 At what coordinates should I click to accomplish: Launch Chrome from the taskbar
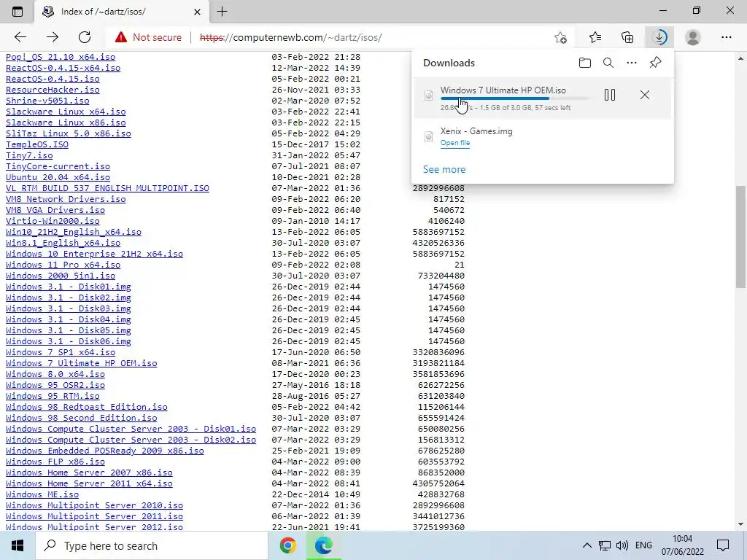click(287, 545)
